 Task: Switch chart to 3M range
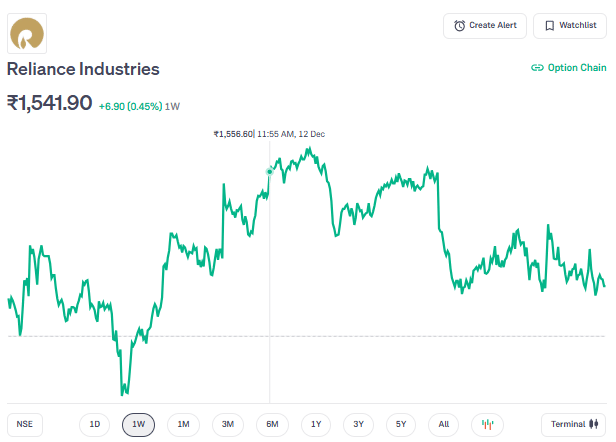coord(228,424)
